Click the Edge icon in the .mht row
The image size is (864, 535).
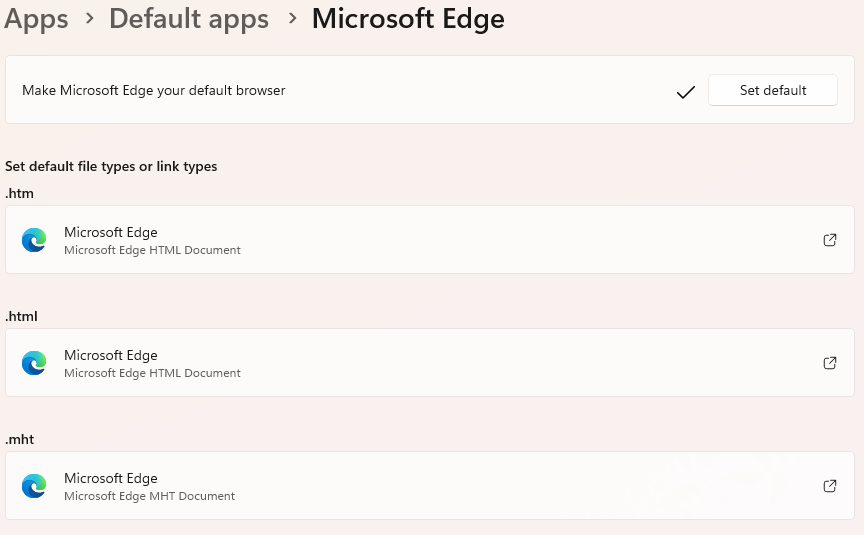point(34,486)
